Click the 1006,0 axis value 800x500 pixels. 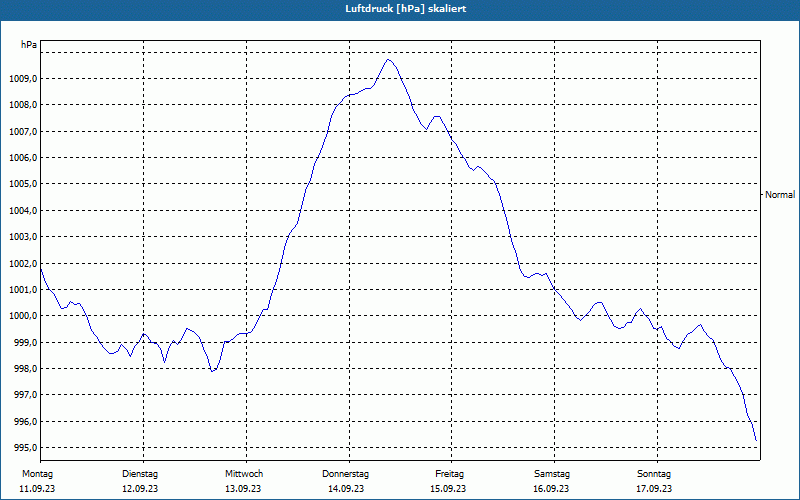point(23,158)
